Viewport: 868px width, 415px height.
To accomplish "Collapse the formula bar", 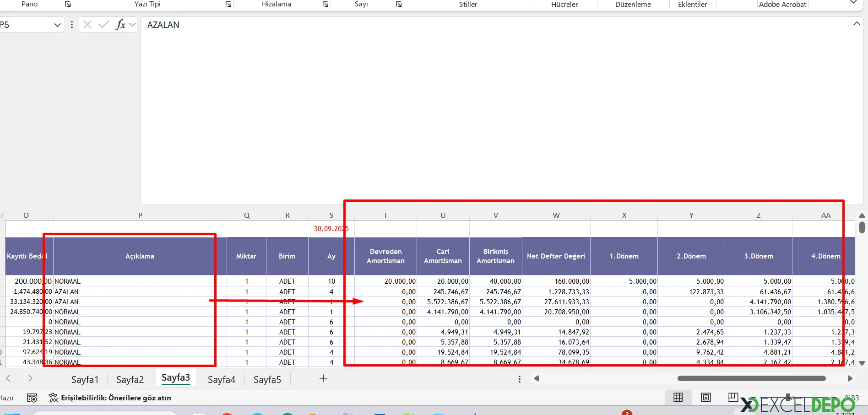I will [857, 24].
